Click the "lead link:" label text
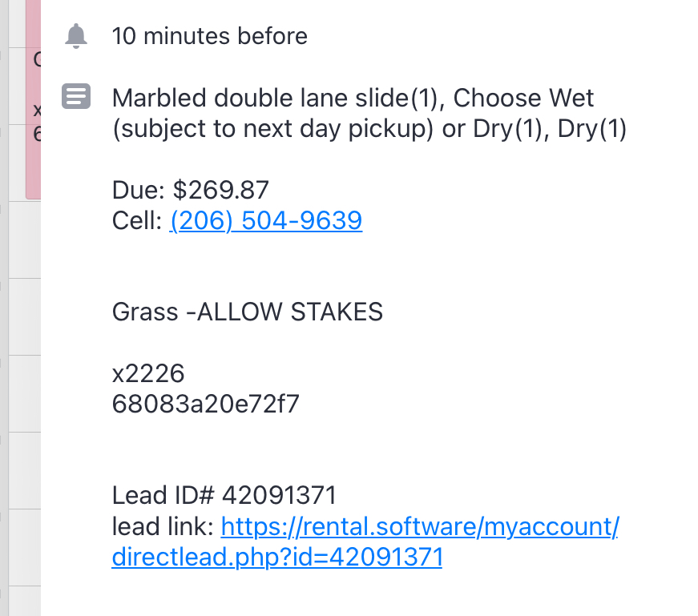The image size is (698, 616). tap(163, 527)
